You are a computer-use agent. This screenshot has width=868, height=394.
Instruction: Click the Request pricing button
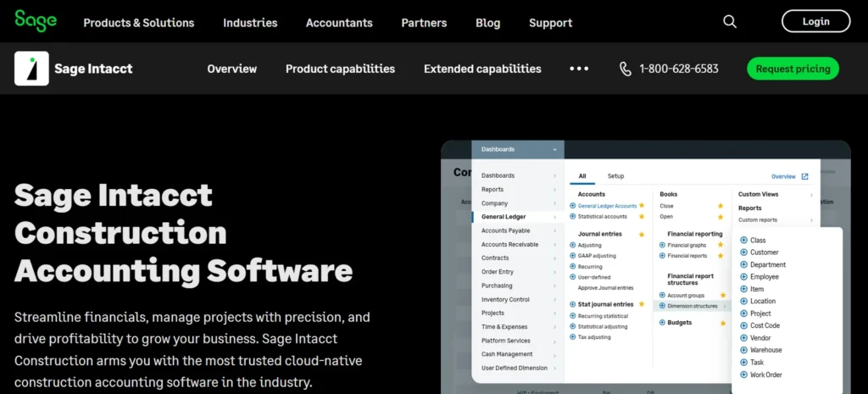[x=793, y=69]
